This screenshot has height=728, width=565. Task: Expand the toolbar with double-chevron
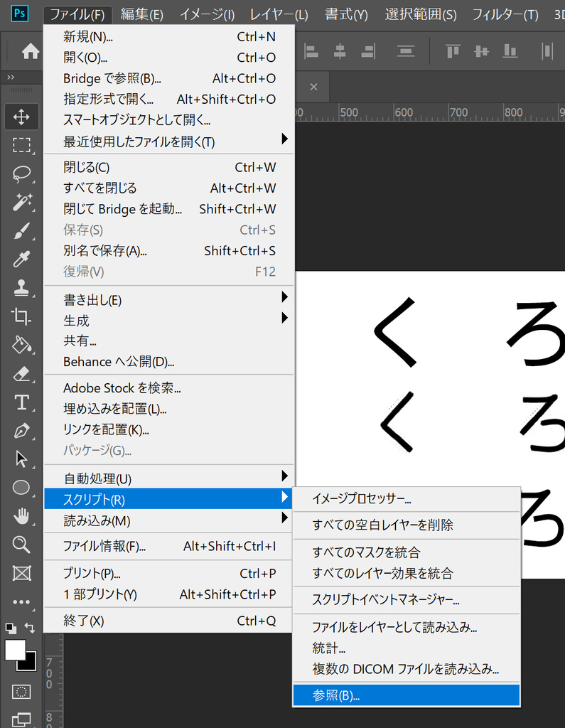click(11, 77)
